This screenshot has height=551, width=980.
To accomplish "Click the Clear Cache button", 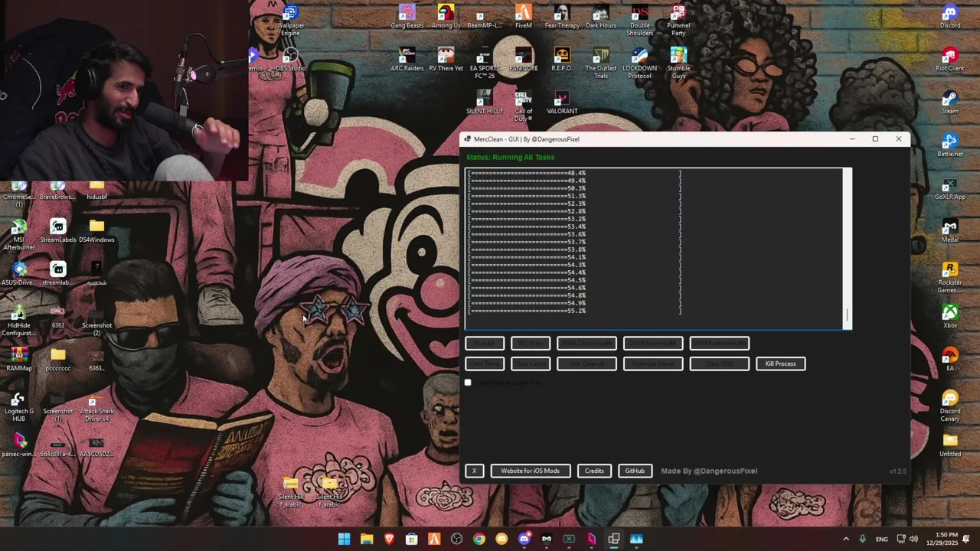I will [x=531, y=364].
